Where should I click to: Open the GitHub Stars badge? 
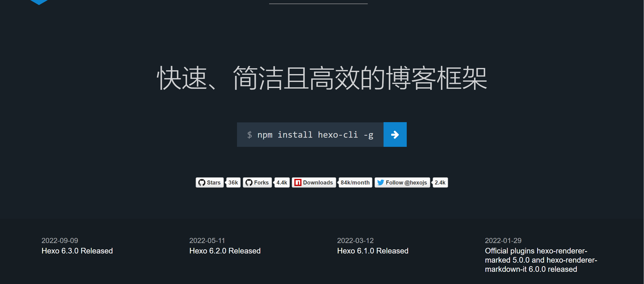pyautogui.click(x=209, y=182)
